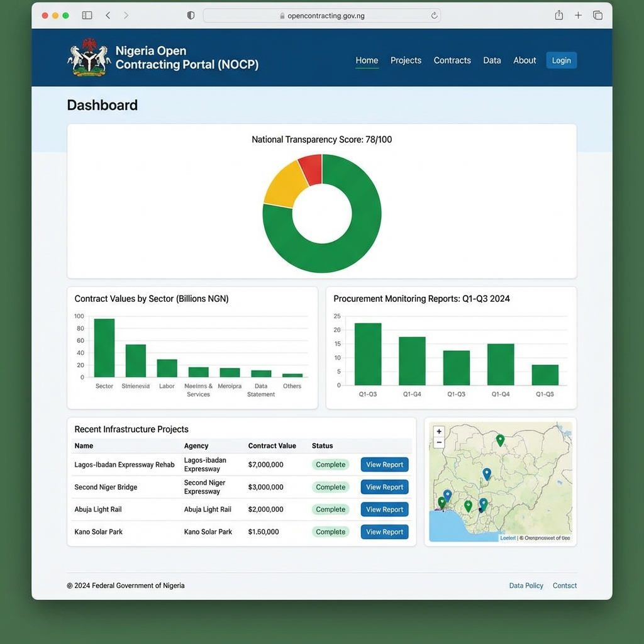Switch to the Contracts section
644x644 pixels.
tap(452, 60)
